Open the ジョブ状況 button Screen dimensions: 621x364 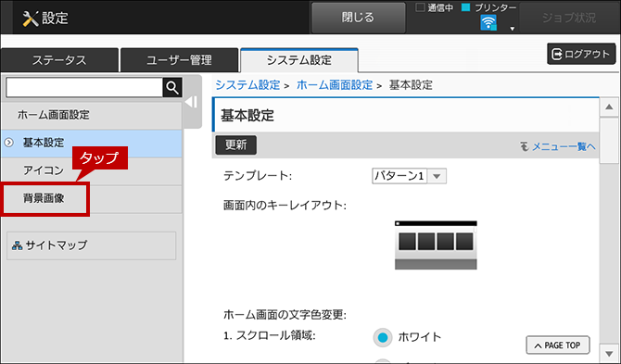click(x=569, y=18)
